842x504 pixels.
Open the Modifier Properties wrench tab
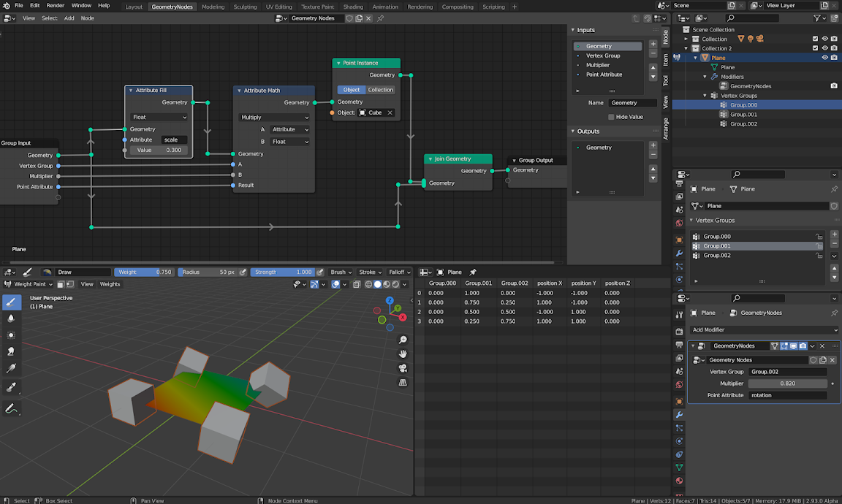pyautogui.click(x=679, y=415)
